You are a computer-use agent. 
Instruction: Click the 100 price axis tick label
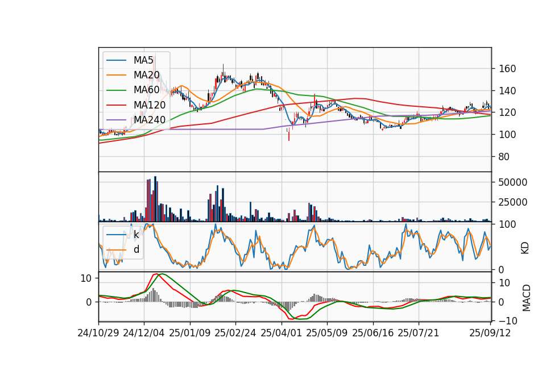pos(507,135)
